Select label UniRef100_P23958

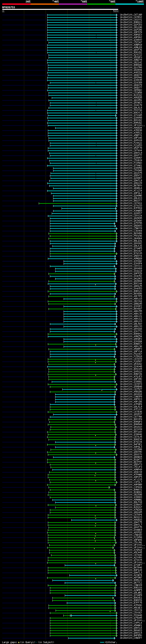coord(131,537)
